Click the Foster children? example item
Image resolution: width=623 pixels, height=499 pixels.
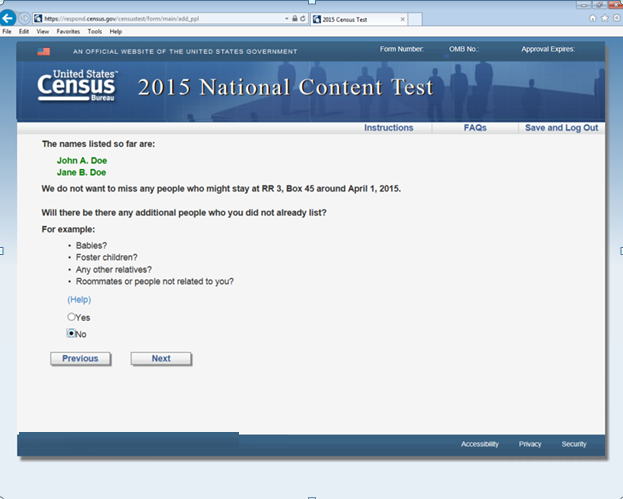click(106, 257)
